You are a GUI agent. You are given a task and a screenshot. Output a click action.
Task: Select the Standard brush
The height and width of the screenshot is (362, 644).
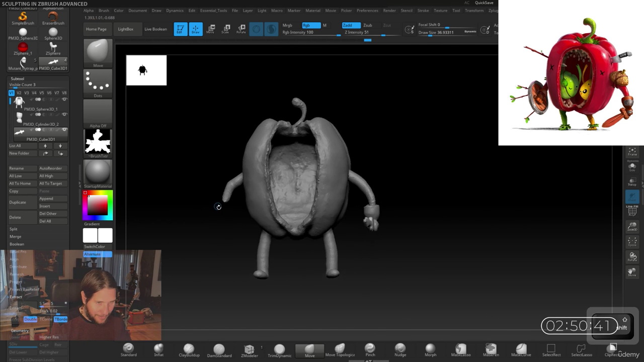tap(128, 350)
